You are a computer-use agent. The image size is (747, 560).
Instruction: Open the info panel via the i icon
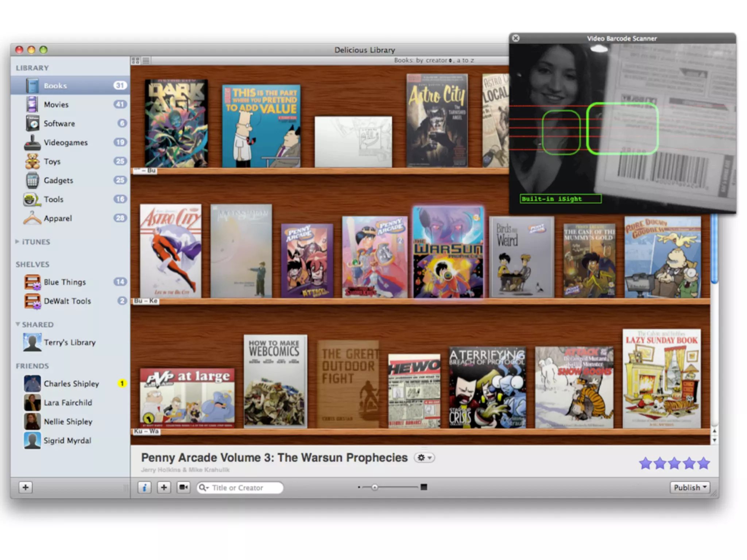click(144, 487)
